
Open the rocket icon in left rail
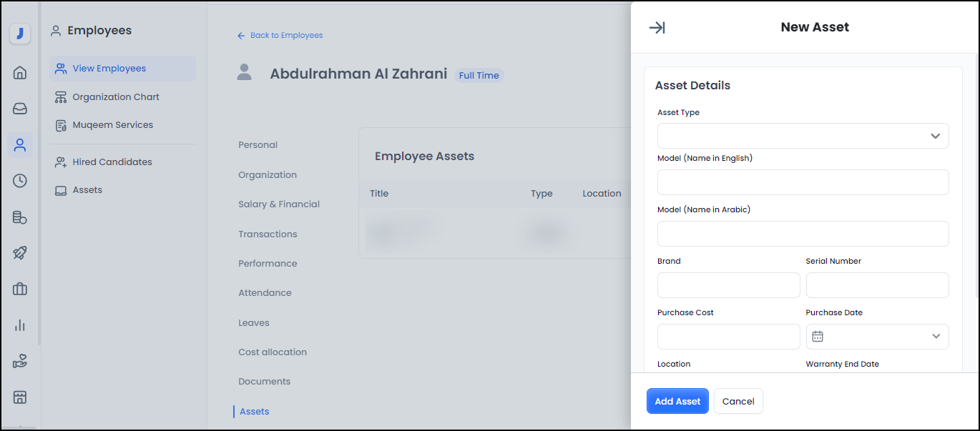tap(20, 252)
